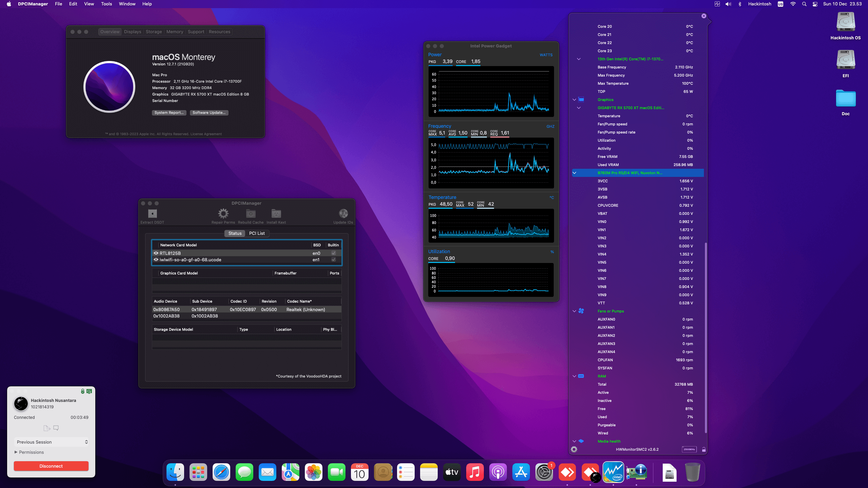Screen dimensions: 868x488
Task: Select Status tab in DPCIManager
Action: click(235, 233)
